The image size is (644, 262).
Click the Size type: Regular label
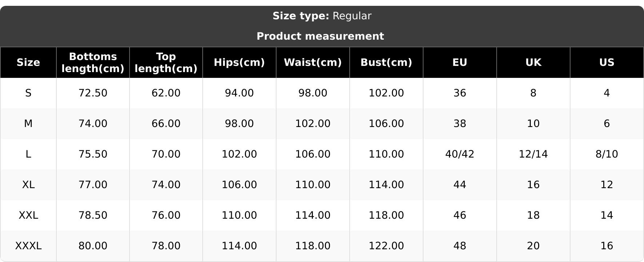tap(322, 16)
